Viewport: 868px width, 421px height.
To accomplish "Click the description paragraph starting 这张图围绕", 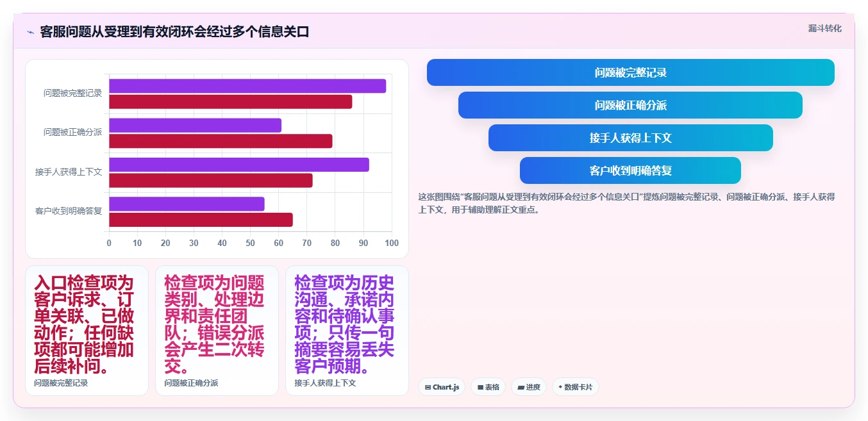I will (626, 202).
